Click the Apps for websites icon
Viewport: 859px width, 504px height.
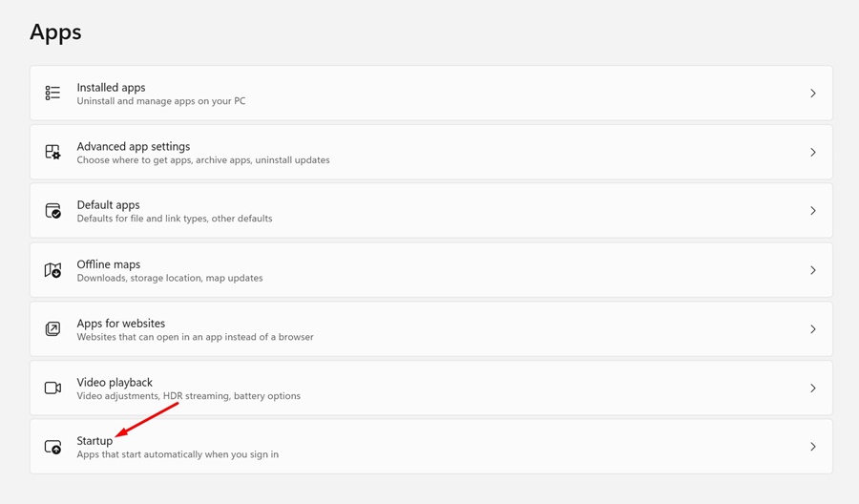pyautogui.click(x=52, y=329)
